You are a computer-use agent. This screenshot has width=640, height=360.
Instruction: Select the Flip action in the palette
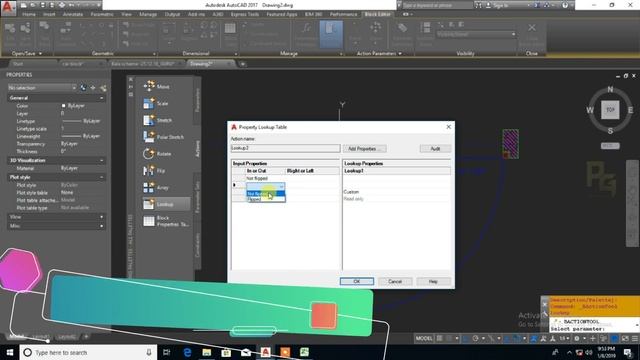click(154, 171)
